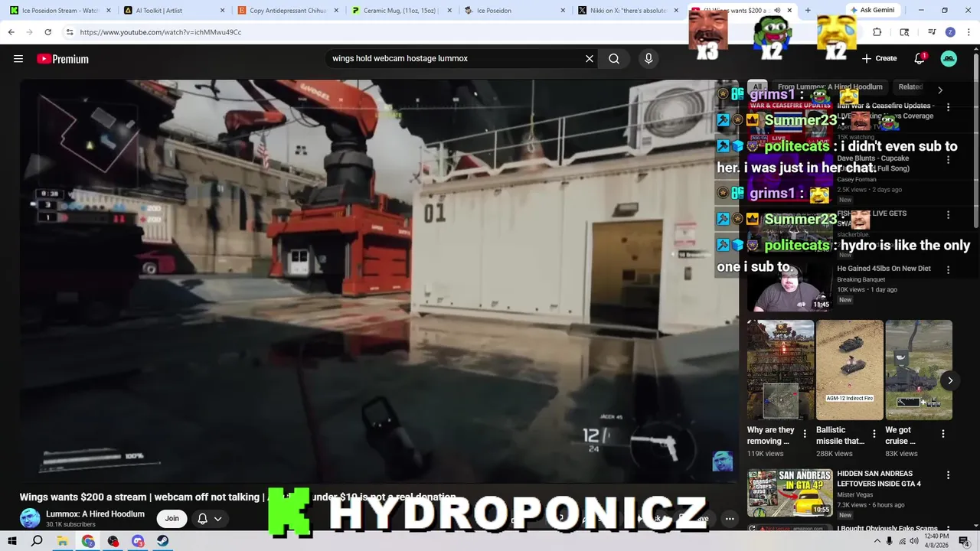Viewport: 980px width, 551px height.
Task: Run search with the magnifier button
Action: (x=614, y=58)
